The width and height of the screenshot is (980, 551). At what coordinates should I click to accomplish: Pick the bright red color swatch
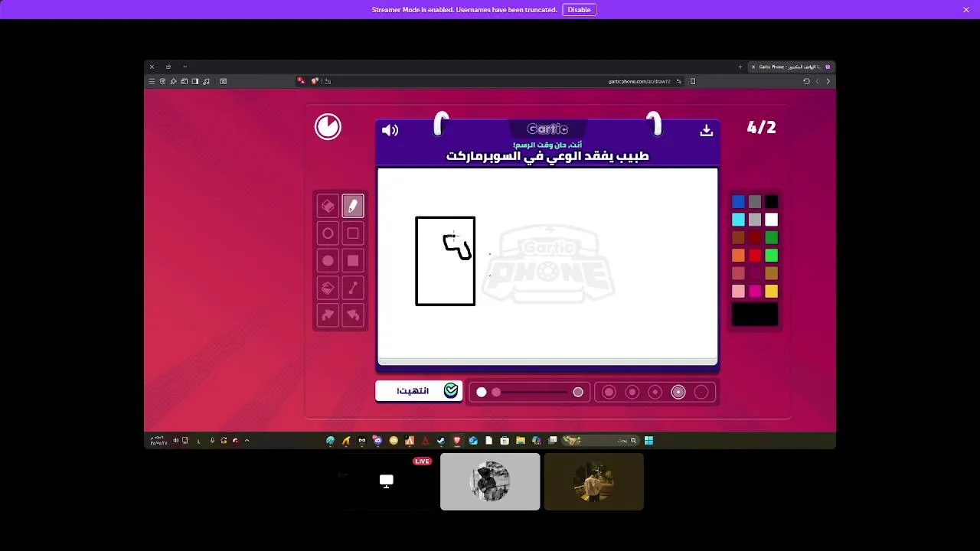pyautogui.click(x=755, y=256)
